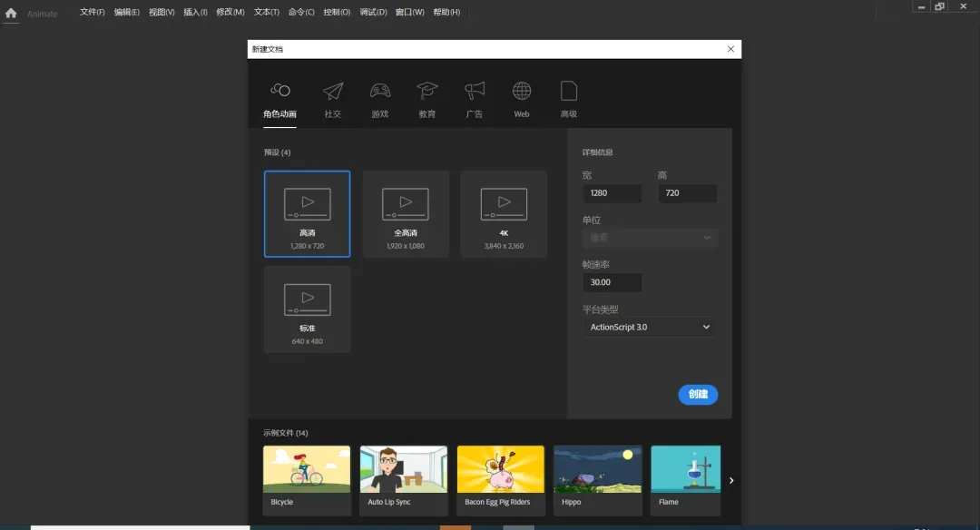Click the 示例文件 (14) heading text
This screenshot has width=980, height=530.
coord(285,433)
